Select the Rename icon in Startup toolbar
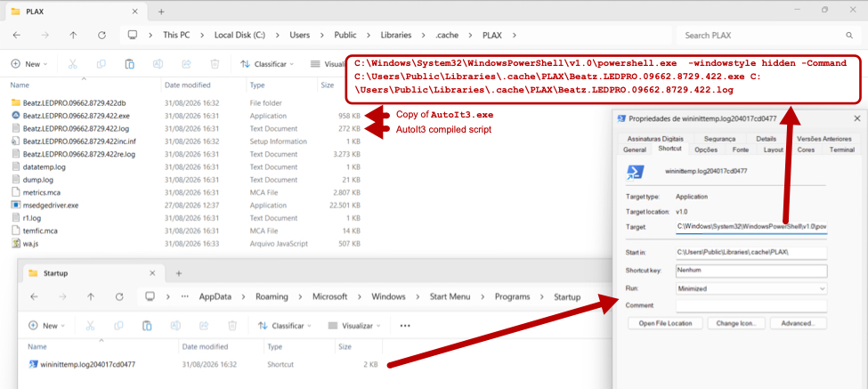Screen dimensions: 868x389 point(175,326)
